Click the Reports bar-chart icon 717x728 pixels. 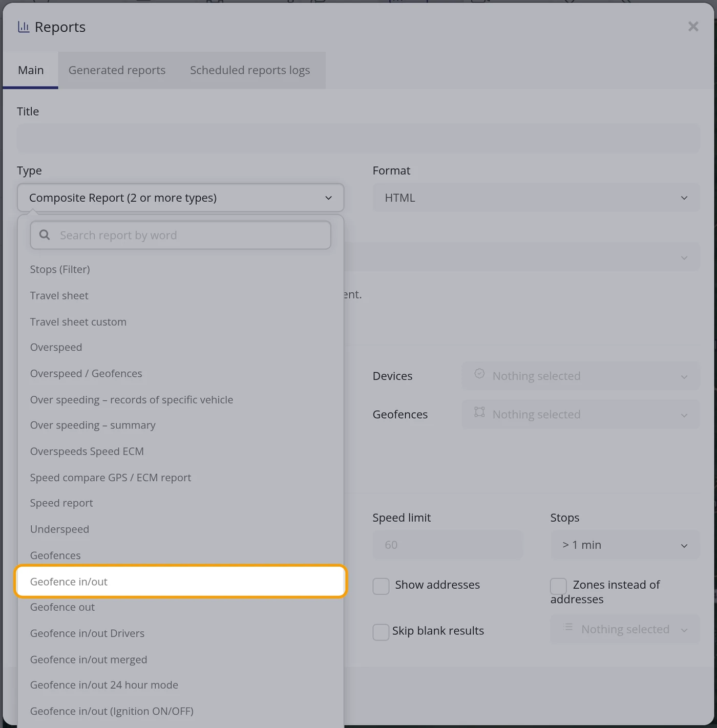click(24, 27)
